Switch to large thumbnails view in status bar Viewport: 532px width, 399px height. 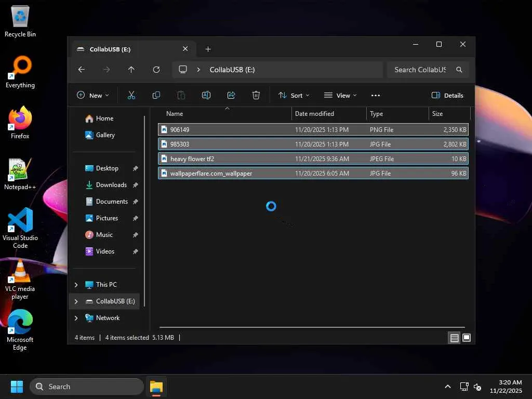pos(467,338)
